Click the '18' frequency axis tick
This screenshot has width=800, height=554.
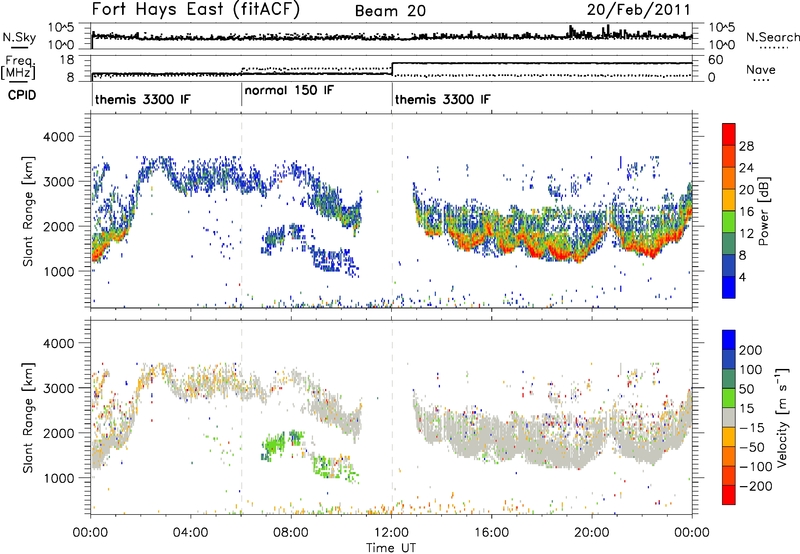coord(67,60)
